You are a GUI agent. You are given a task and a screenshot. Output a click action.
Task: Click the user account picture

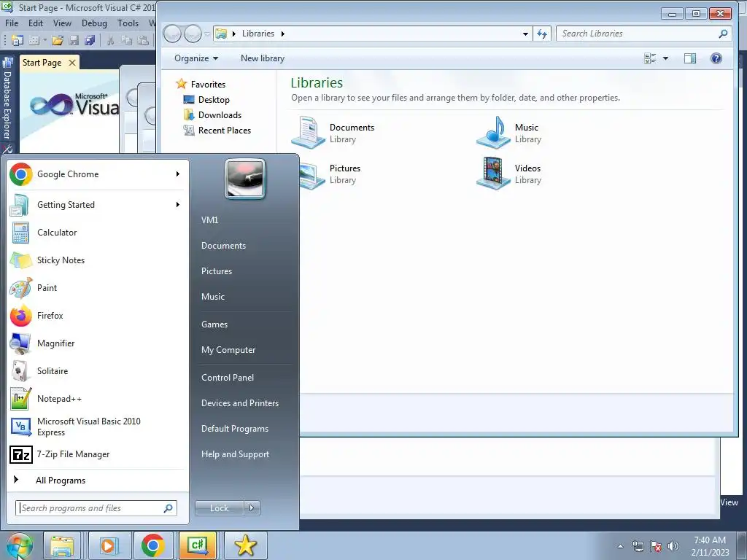click(245, 179)
